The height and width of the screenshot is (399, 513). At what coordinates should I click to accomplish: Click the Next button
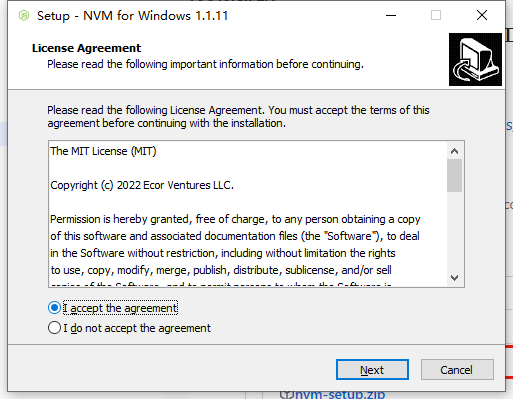click(x=372, y=370)
